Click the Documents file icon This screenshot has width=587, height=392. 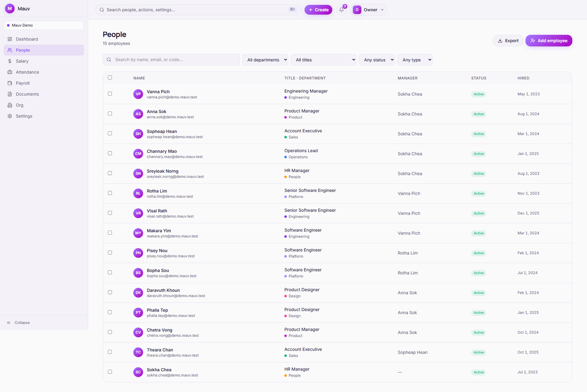[x=10, y=94]
